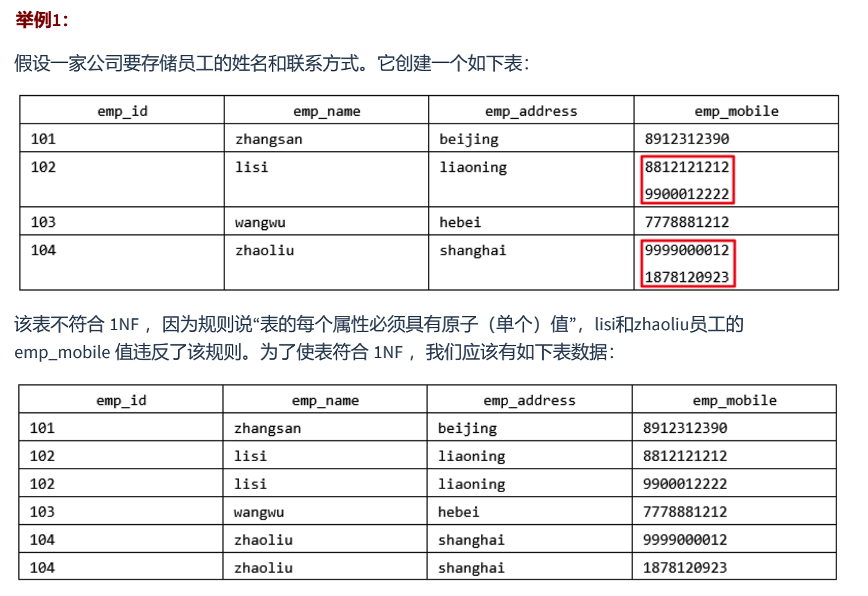Screen dimensions: 868x596
Task: Click 8912312390 in the lower table
Action: [685, 428]
